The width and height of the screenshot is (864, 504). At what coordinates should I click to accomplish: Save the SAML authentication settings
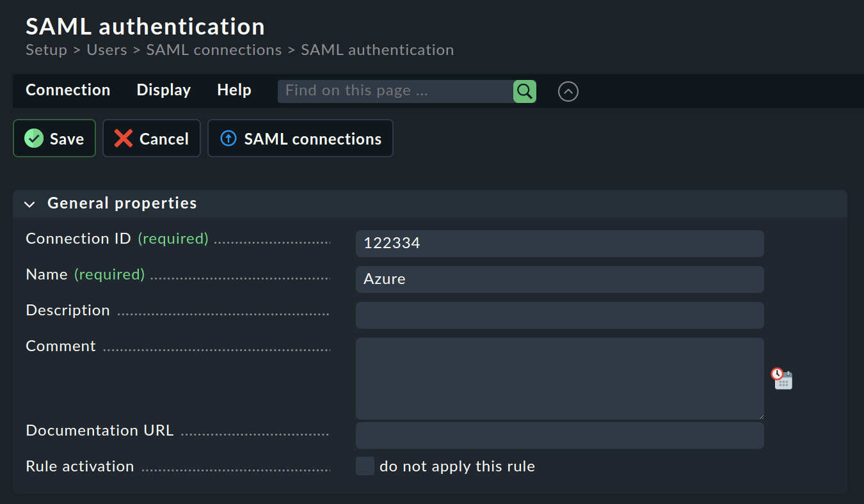click(x=54, y=138)
